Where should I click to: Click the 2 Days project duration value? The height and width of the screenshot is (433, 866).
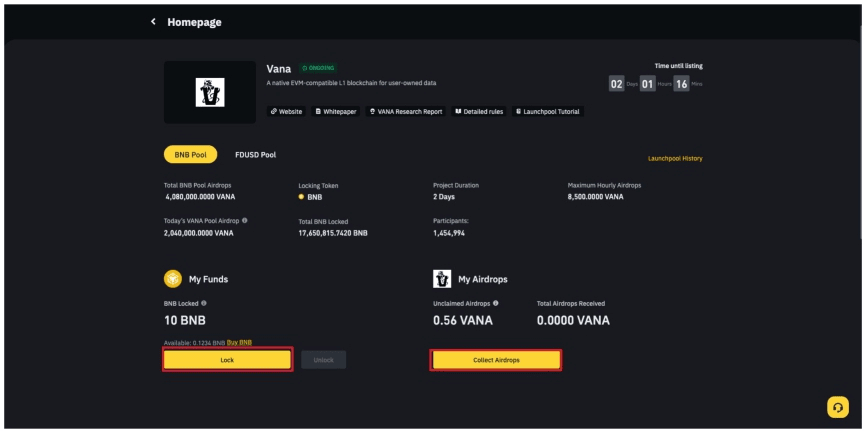pos(444,197)
